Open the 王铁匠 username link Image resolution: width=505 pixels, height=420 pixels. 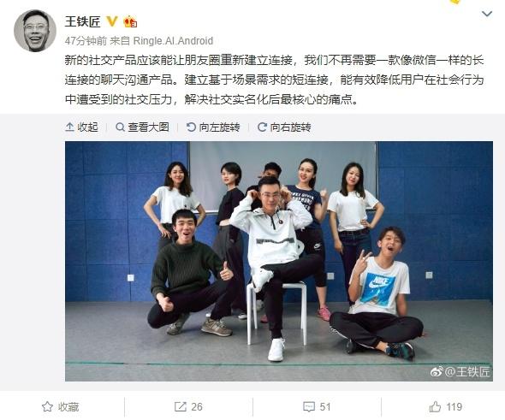(x=83, y=21)
